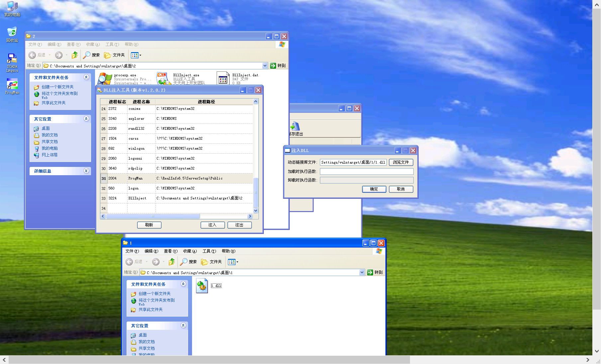The height and width of the screenshot is (364, 601).
Task: Open the File menu in window 1
Action: [x=132, y=251]
